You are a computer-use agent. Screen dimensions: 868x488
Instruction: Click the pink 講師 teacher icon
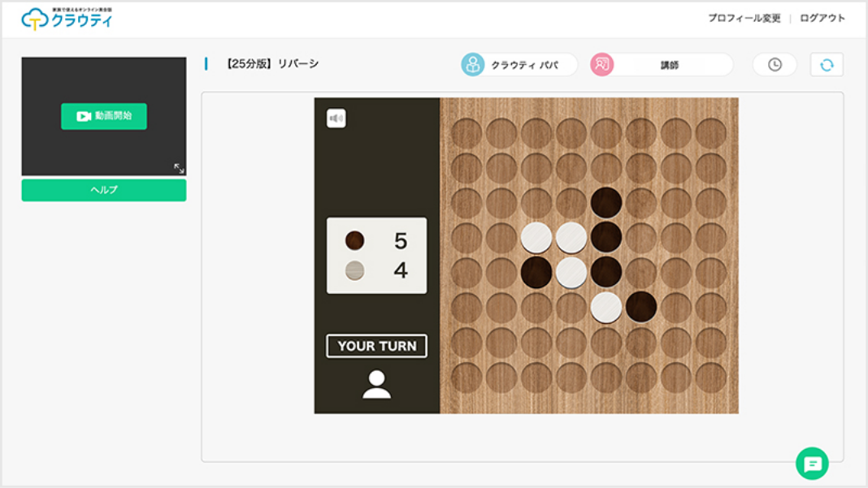602,65
